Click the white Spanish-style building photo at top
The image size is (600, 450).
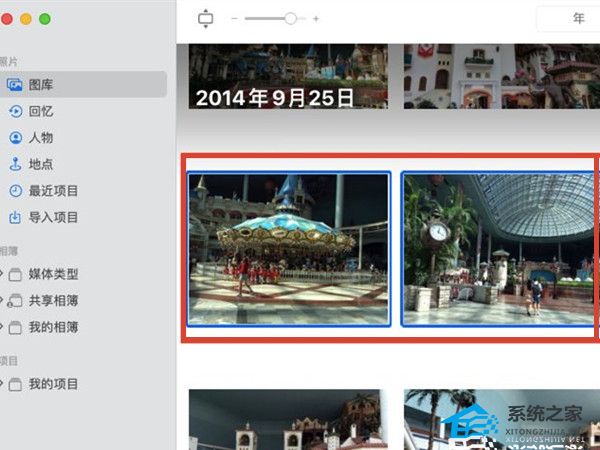coord(502,76)
